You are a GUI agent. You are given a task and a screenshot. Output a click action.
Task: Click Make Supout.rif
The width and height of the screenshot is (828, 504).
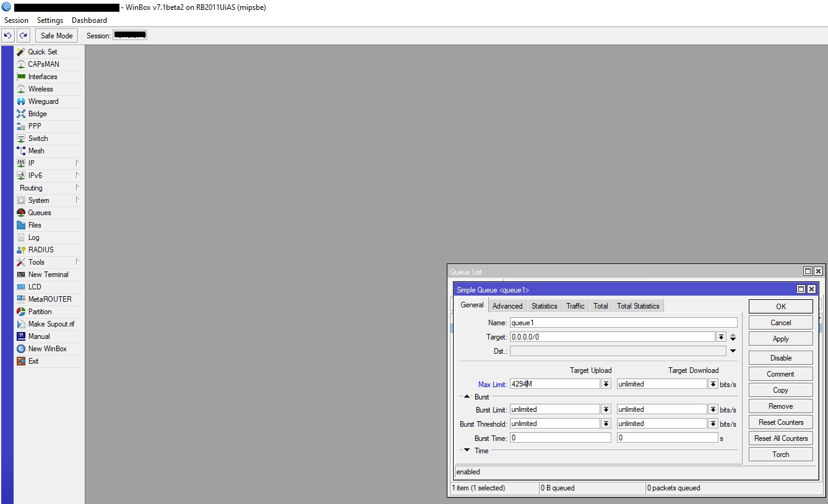point(50,324)
